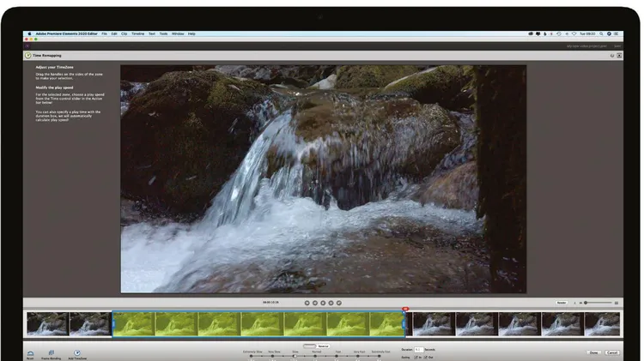Open the Apple menu
The height and width of the screenshot is (361, 644).
[x=29, y=33]
